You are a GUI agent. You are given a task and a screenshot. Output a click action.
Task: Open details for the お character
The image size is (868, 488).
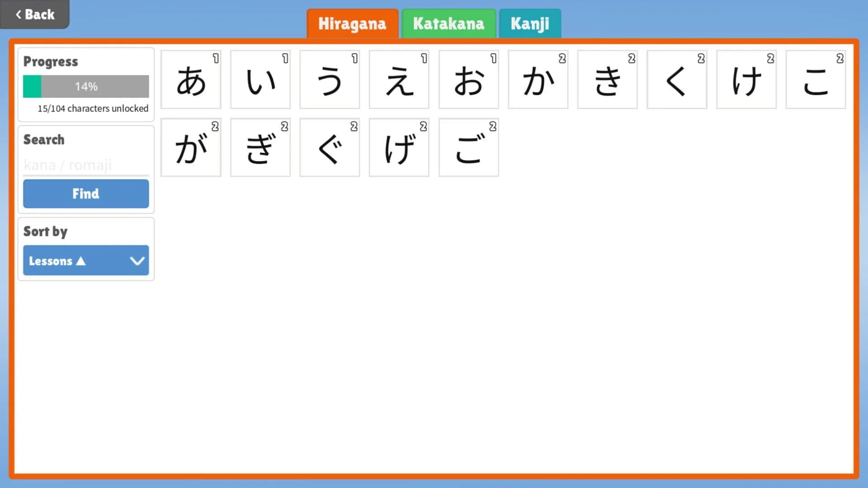click(x=468, y=80)
